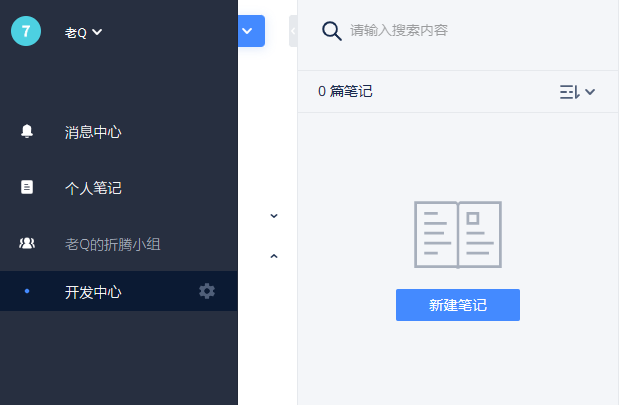Click the round avatar showing number 7

click(x=26, y=31)
